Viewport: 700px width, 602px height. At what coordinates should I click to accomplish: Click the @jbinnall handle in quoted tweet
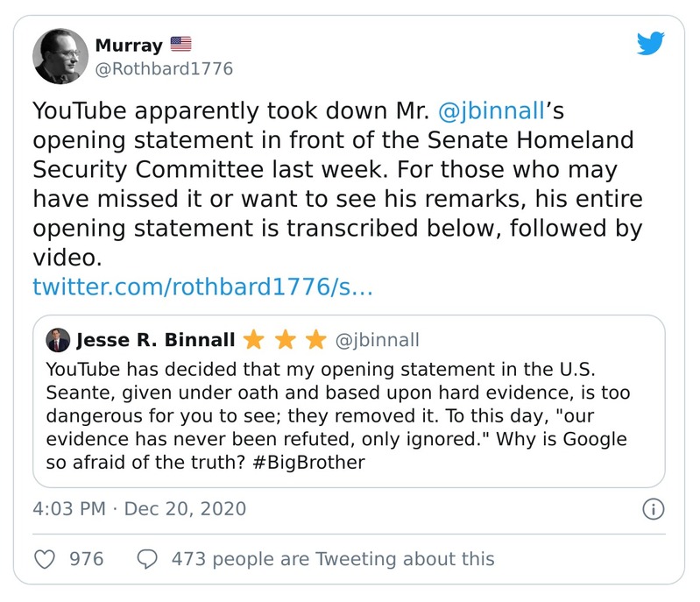click(x=378, y=339)
